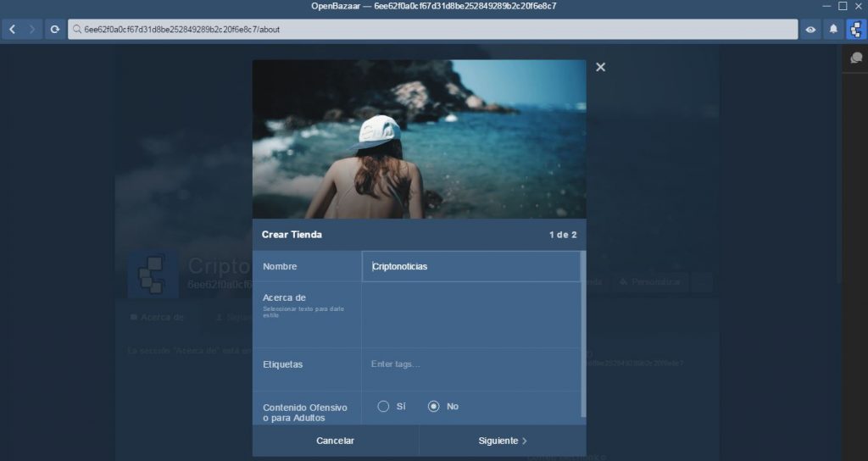
Task: Go forward with the right arrow icon
Action: pos(32,30)
